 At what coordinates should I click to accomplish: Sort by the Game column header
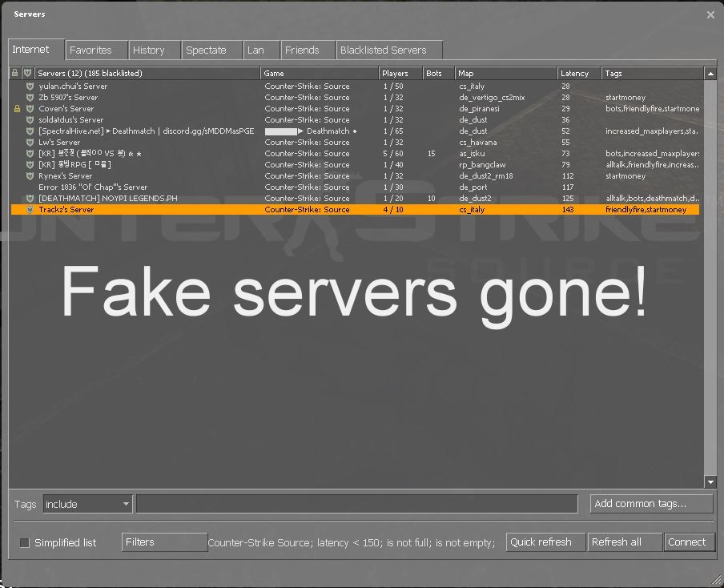320,73
